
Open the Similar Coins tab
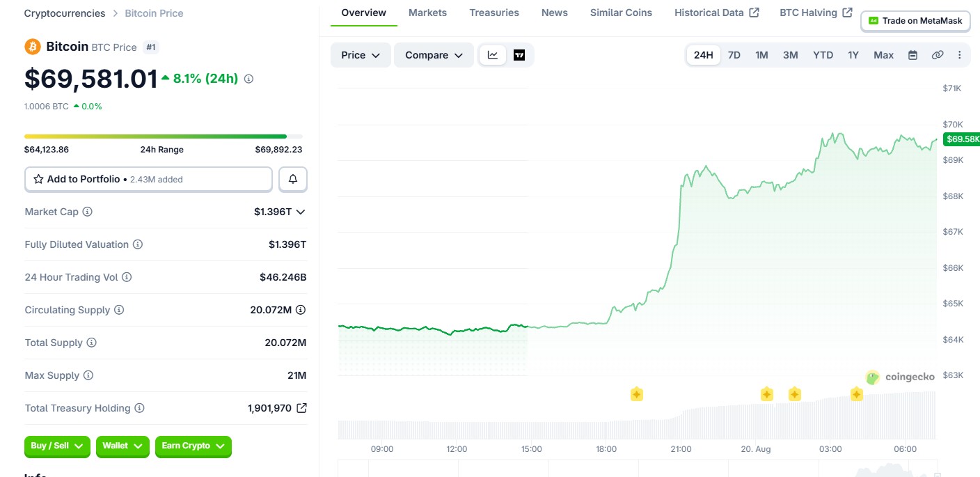[622, 13]
